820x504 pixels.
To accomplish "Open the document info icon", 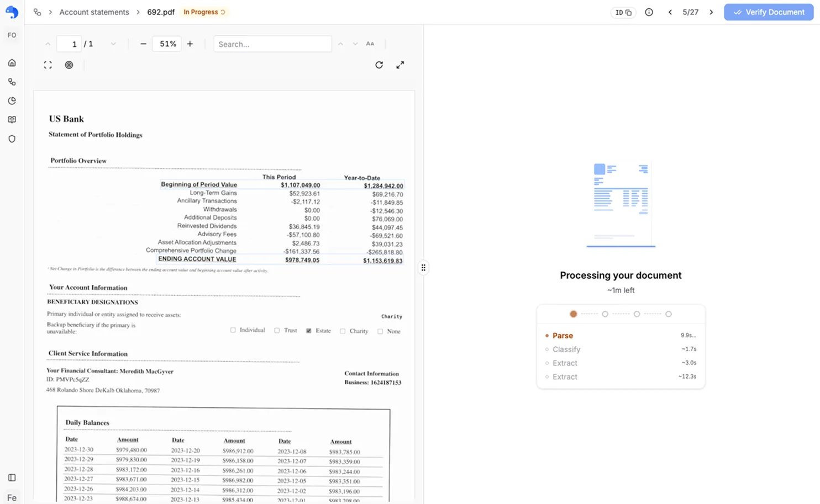I will (649, 12).
